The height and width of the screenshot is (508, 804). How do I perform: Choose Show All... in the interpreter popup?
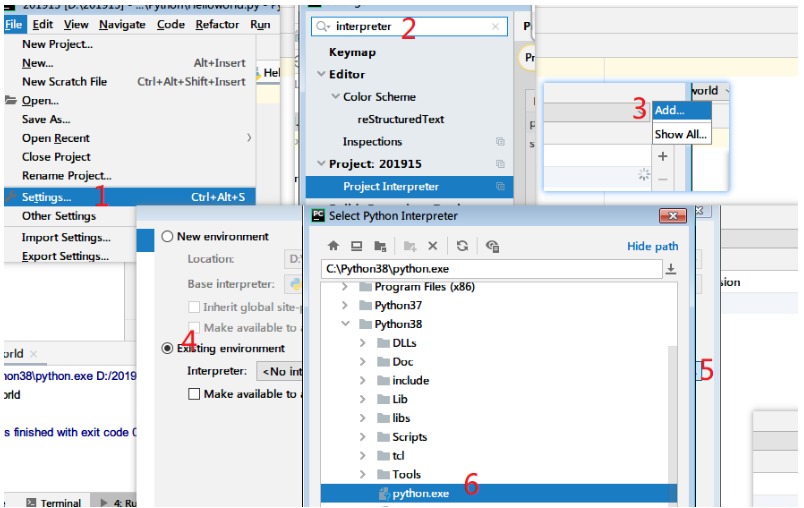click(x=681, y=134)
